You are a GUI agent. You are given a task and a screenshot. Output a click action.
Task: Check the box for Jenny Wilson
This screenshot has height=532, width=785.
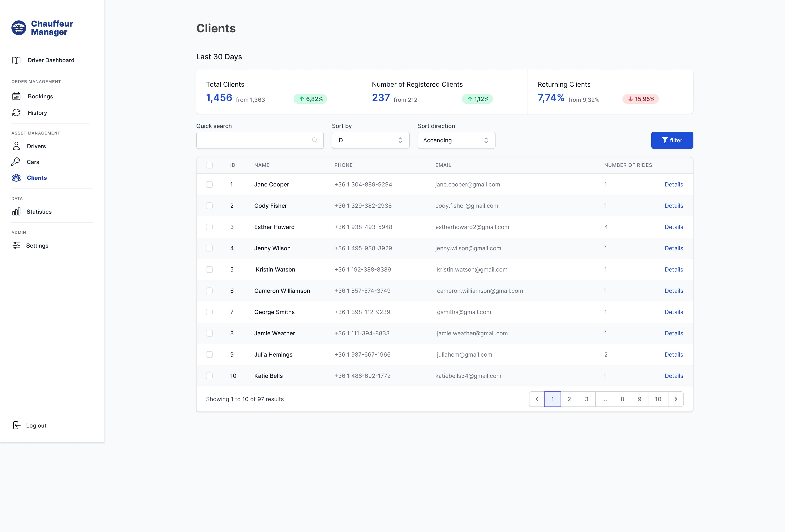coord(209,248)
